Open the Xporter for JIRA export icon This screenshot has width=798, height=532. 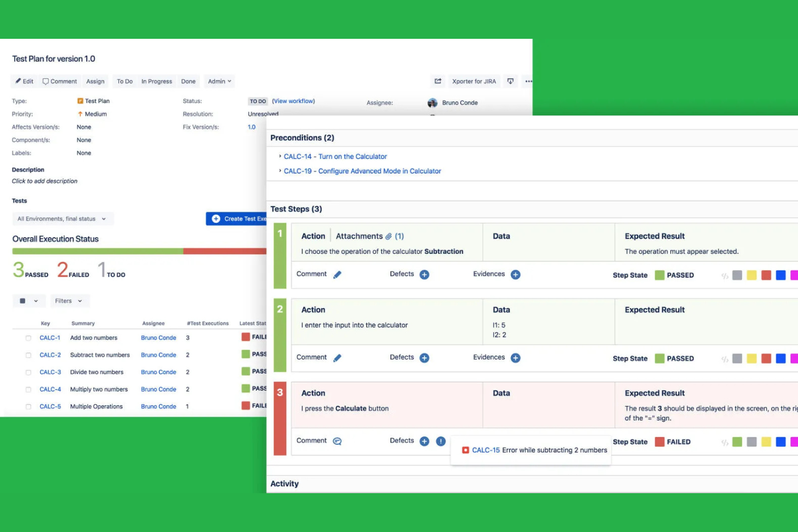click(473, 81)
